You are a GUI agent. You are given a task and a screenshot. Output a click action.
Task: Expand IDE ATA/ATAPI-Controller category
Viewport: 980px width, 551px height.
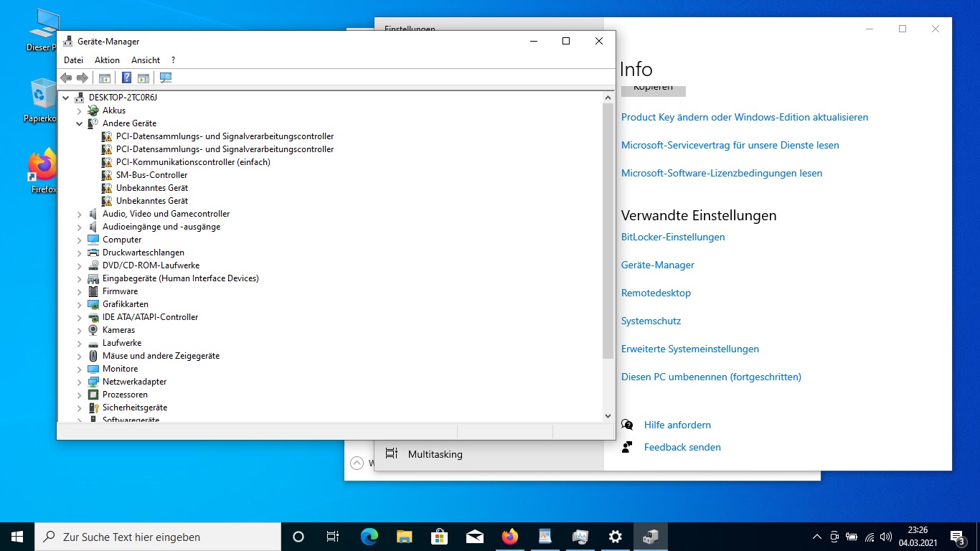point(80,317)
